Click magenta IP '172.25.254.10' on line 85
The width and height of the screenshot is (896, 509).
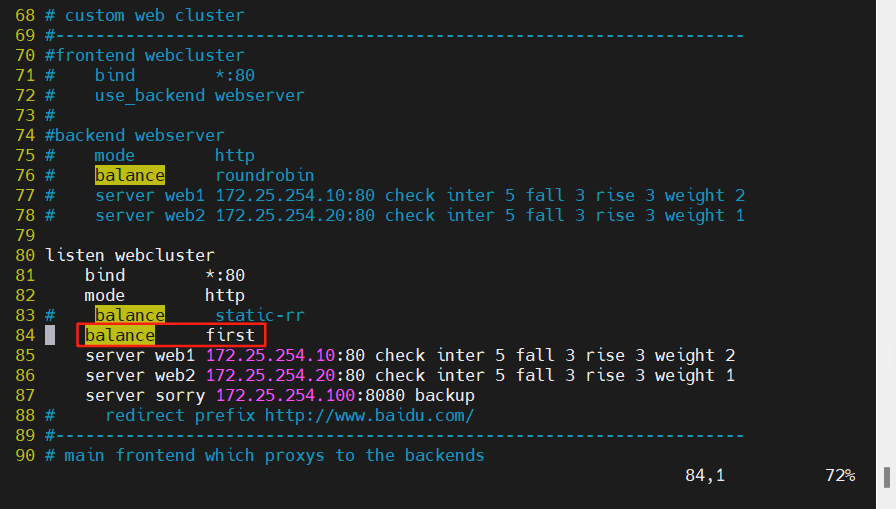(270, 355)
